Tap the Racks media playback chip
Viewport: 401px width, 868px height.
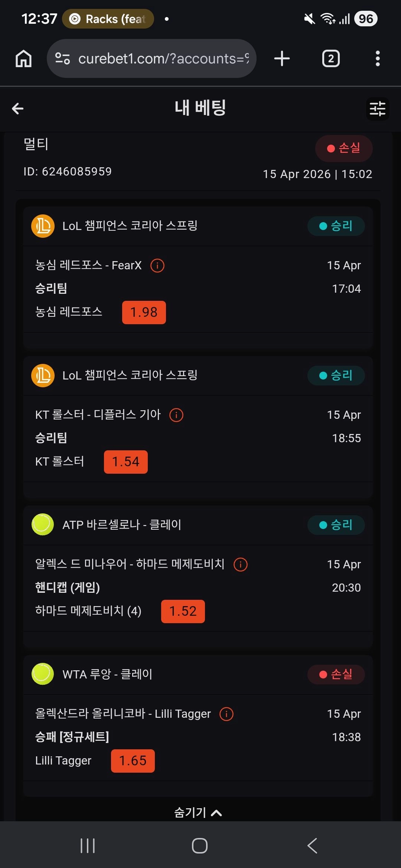coord(108,19)
